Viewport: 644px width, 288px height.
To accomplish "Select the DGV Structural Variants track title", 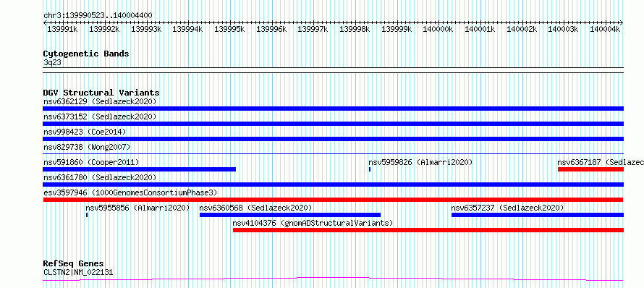I will pyautogui.click(x=101, y=93).
